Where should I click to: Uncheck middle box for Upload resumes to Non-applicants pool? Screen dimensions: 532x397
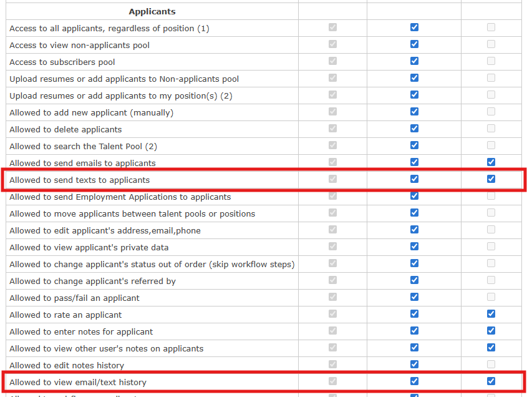point(414,78)
